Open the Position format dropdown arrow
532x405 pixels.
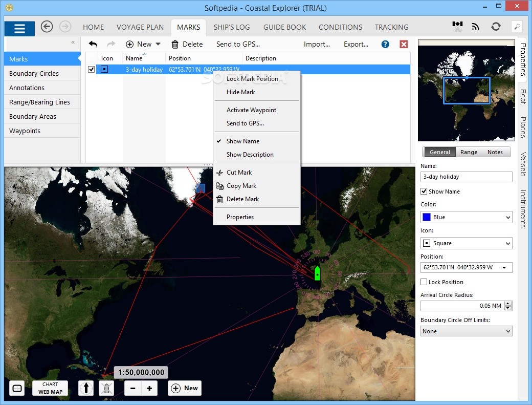coord(504,267)
